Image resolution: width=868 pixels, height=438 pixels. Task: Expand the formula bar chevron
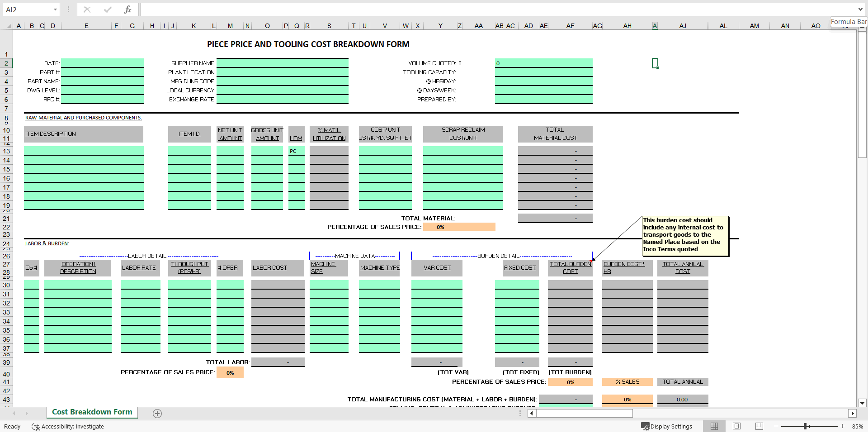(860, 10)
